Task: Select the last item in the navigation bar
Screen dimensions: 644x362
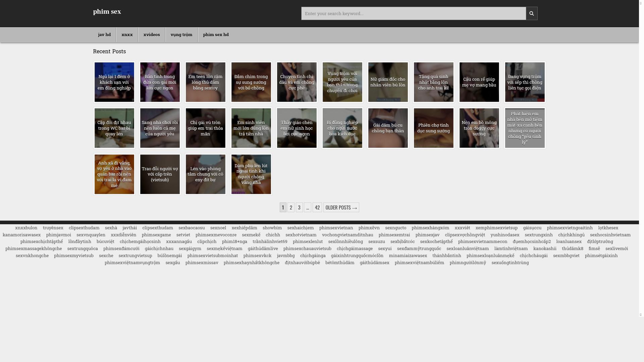Action: click(216, 35)
